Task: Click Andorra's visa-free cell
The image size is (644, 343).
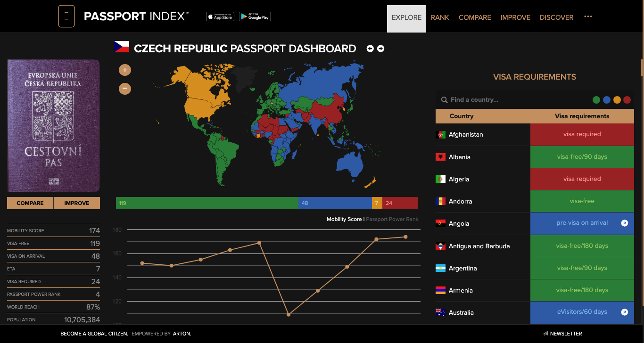Action: click(582, 201)
